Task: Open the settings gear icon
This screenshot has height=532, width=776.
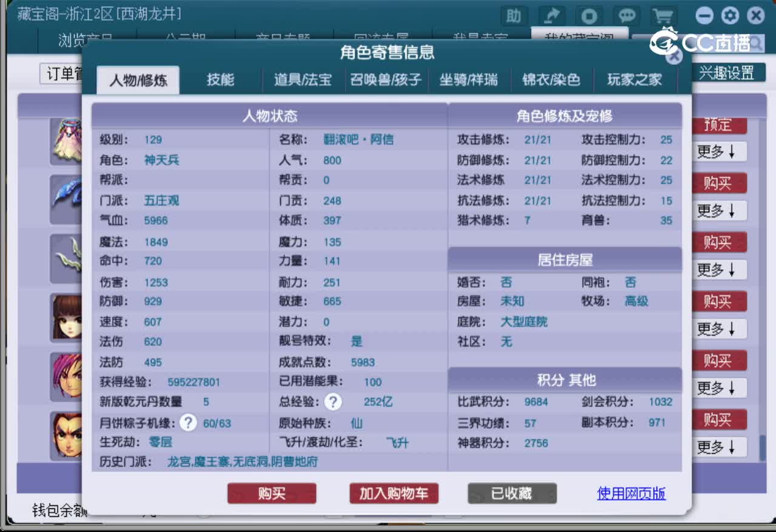Action: pyautogui.click(x=730, y=16)
